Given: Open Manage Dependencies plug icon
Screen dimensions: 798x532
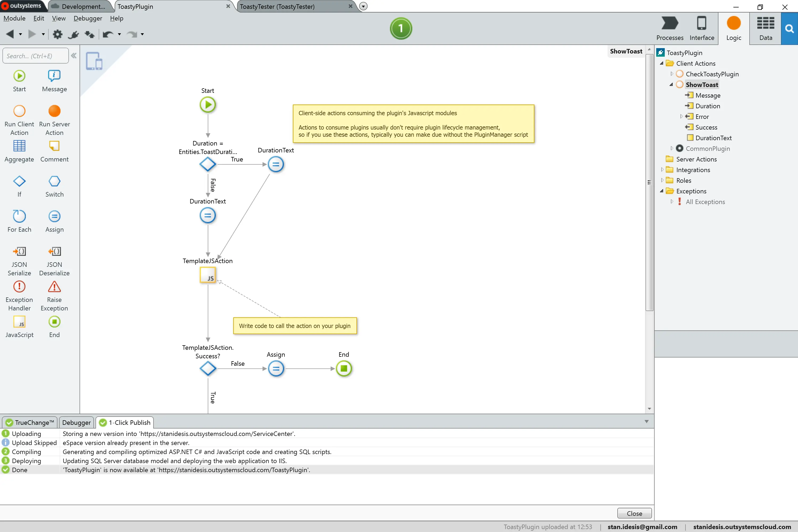Looking at the screenshot, I should tap(73, 34).
